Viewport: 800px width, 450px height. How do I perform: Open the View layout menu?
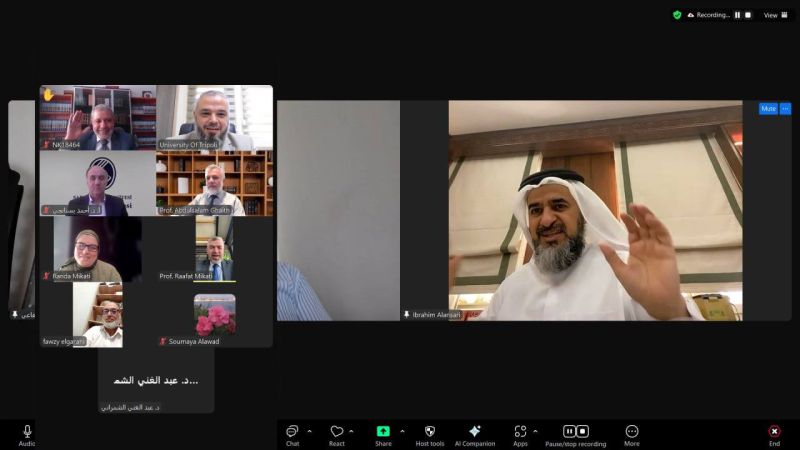(777, 15)
